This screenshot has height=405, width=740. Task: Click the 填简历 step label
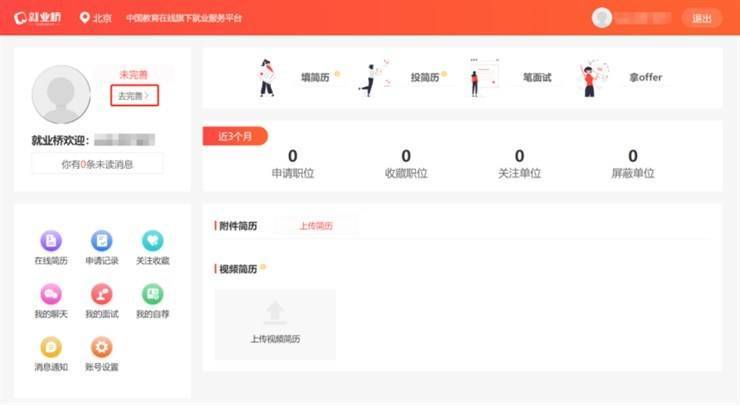point(315,77)
